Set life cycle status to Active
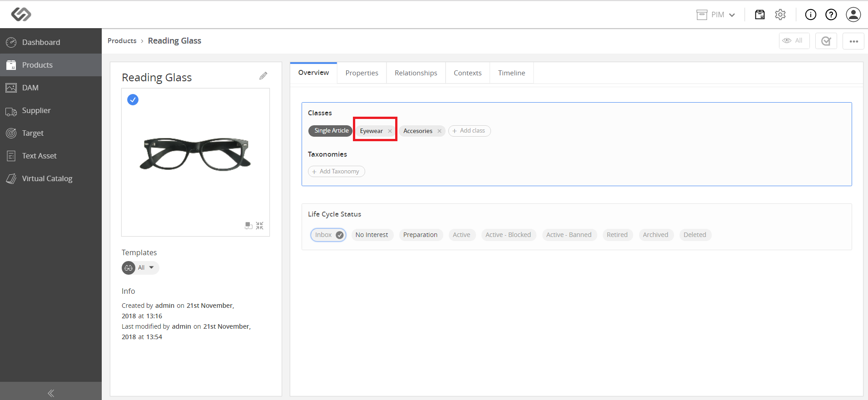 point(461,235)
